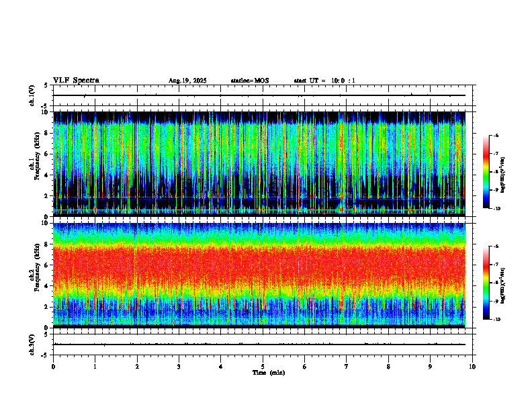Click the "Time (min)" x-axis label
This screenshot has height=411, width=532.
pos(269,373)
